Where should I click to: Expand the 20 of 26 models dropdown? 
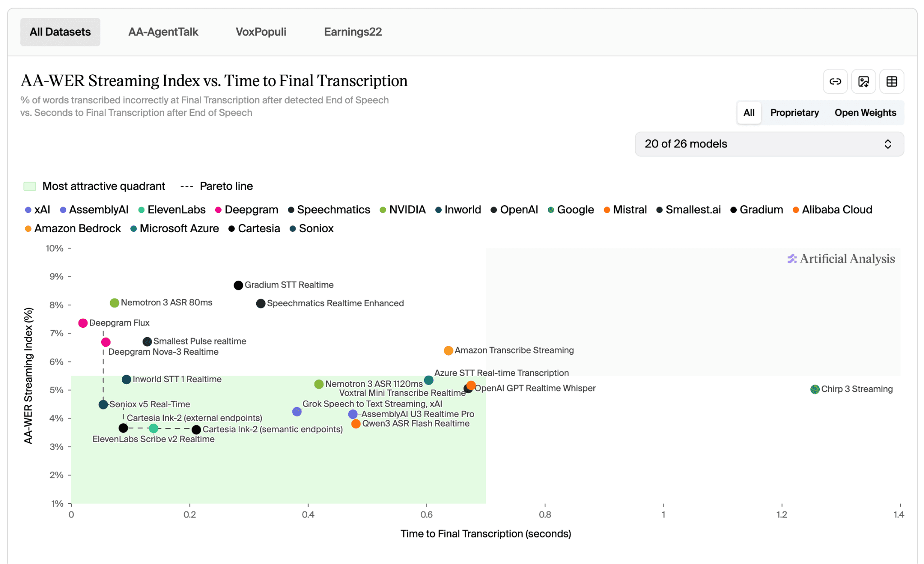pyautogui.click(x=769, y=144)
